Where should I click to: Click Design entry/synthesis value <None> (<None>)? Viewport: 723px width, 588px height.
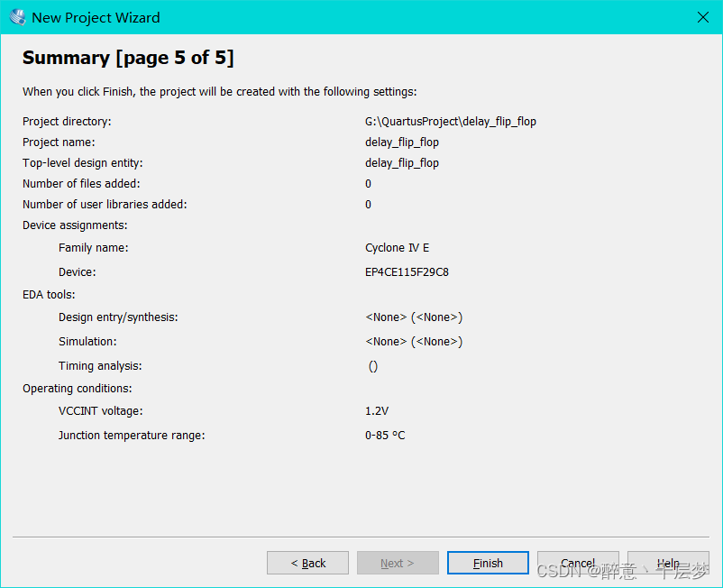(414, 317)
